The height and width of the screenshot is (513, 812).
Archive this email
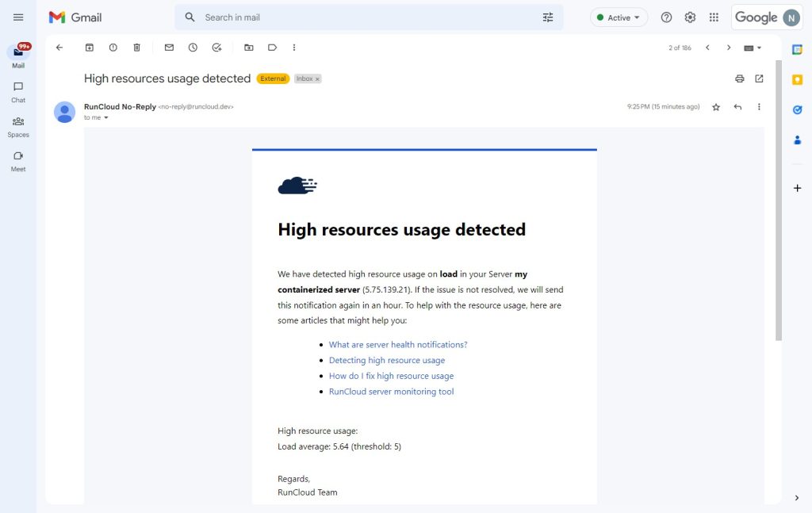tap(89, 48)
